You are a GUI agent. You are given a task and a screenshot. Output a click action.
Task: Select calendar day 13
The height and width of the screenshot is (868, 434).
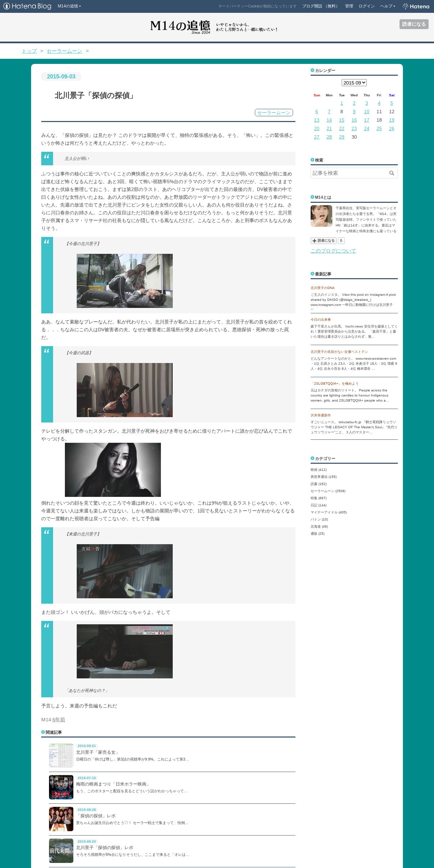316,120
